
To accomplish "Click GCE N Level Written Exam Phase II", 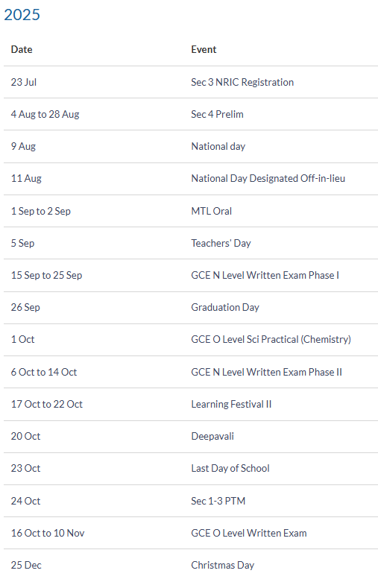I will click(267, 372).
